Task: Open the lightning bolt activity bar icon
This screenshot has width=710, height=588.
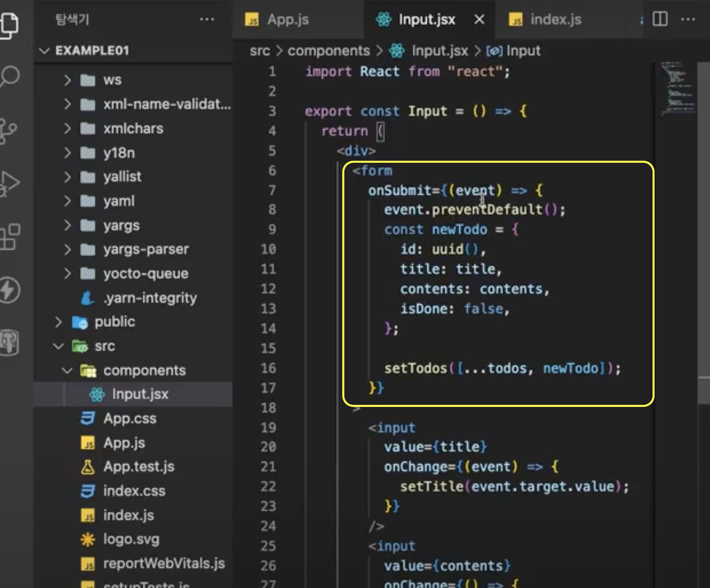Action: point(9,290)
